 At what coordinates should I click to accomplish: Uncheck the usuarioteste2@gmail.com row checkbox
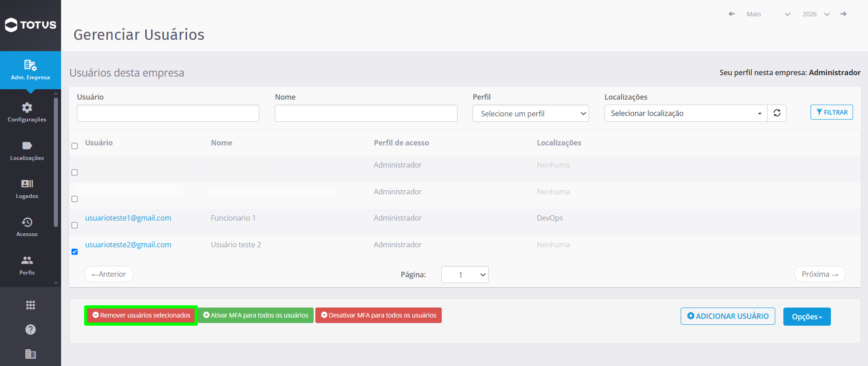75,252
